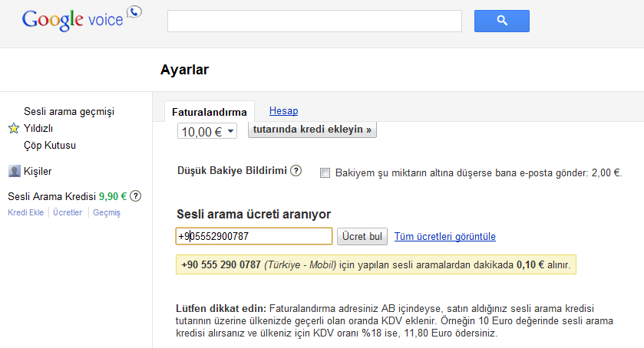Click the blue search magnifier button
This screenshot has height=348, width=644.
(x=501, y=21)
